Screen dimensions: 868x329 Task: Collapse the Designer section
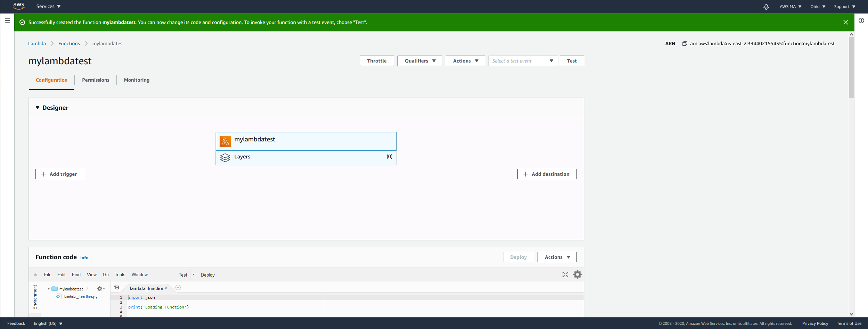38,108
